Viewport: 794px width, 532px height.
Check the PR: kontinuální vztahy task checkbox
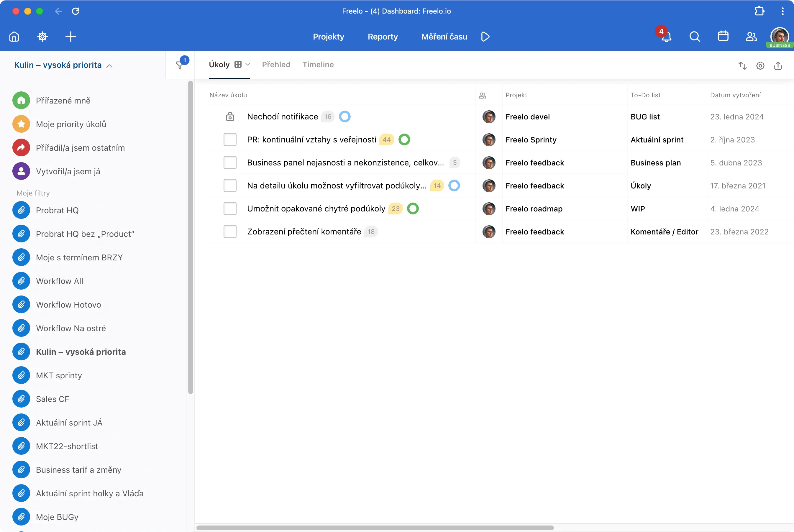pos(230,139)
